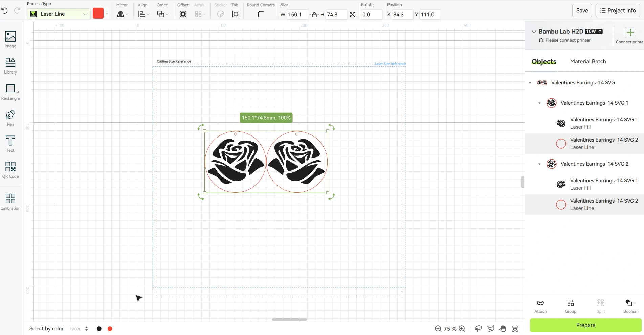Click the Boolean operations icon

(x=629, y=303)
